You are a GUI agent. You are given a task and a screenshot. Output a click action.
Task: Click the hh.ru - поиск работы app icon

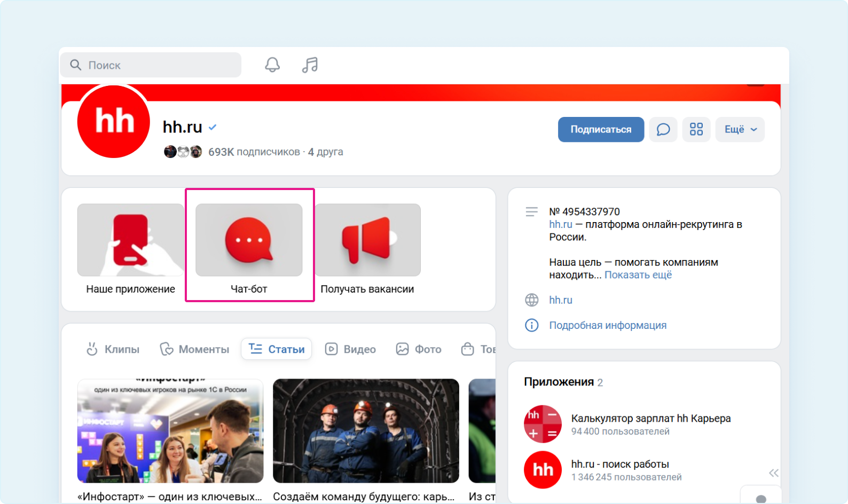543,470
